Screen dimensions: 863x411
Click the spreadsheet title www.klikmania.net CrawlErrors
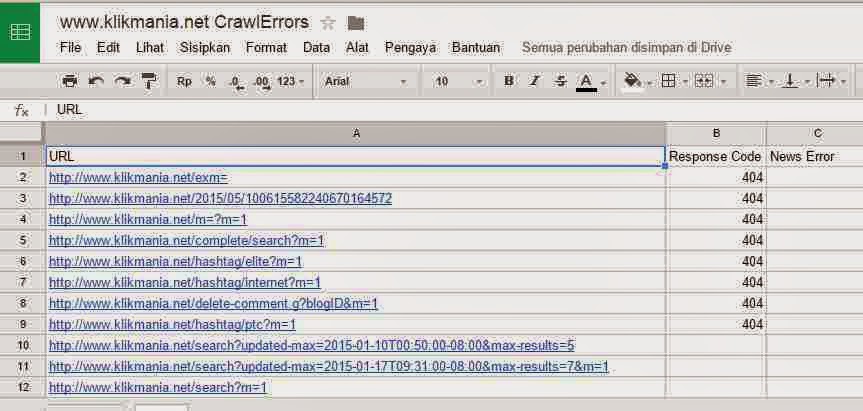(x=185, y=23)
